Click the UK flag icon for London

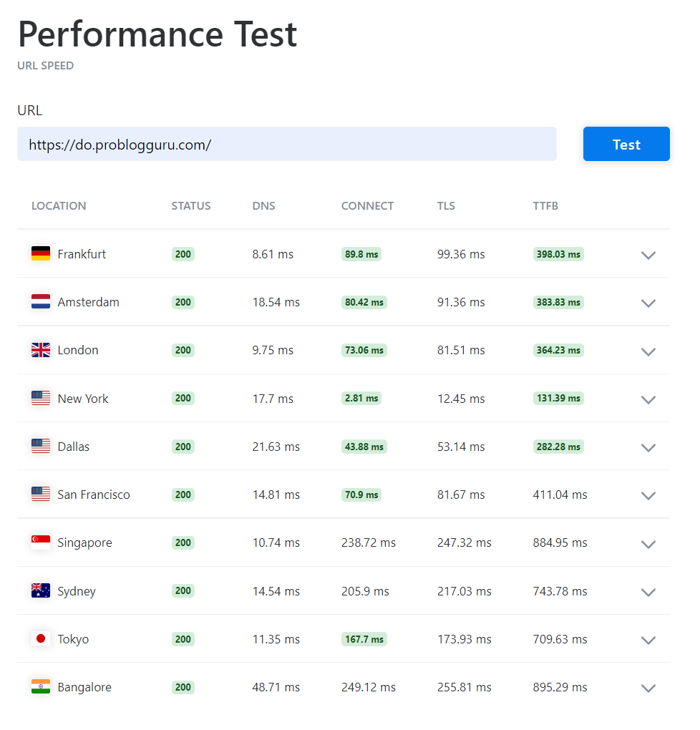point(41,350)
